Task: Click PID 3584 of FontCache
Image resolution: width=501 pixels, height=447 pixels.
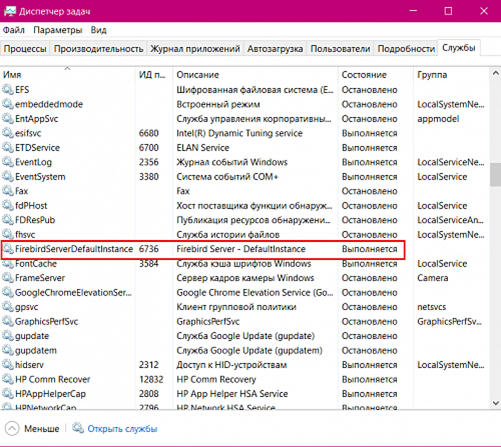Action: tap(149, 264)
